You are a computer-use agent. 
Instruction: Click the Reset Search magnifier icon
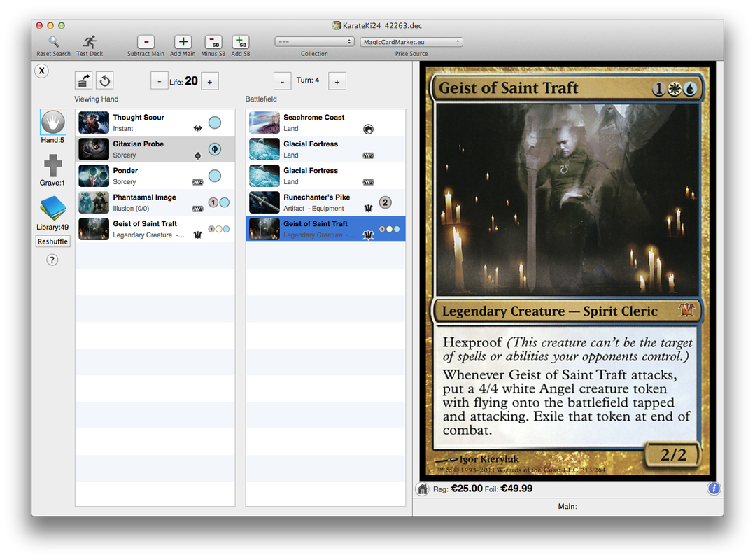tap(53, 42)
